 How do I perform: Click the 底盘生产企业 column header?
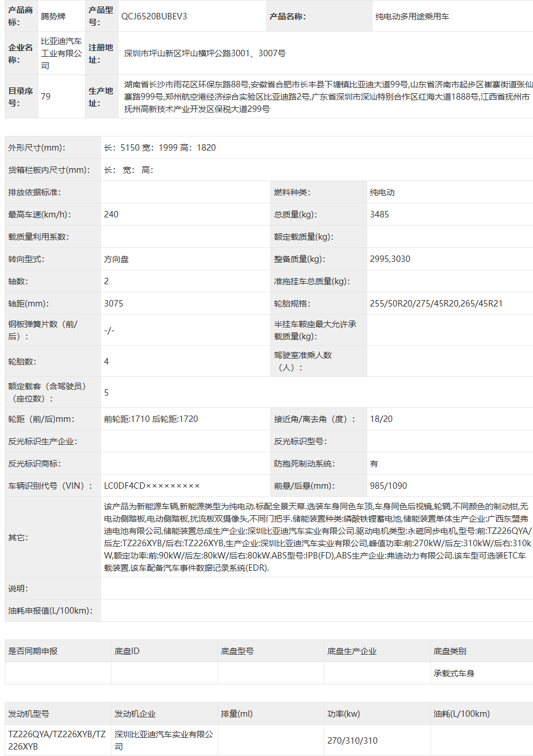352,651
